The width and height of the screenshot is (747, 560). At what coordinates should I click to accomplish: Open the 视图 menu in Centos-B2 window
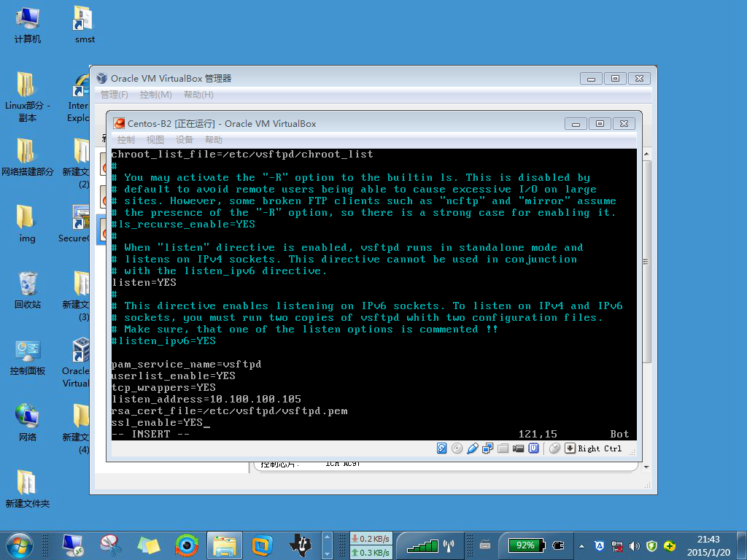click(x=155, y=140)
